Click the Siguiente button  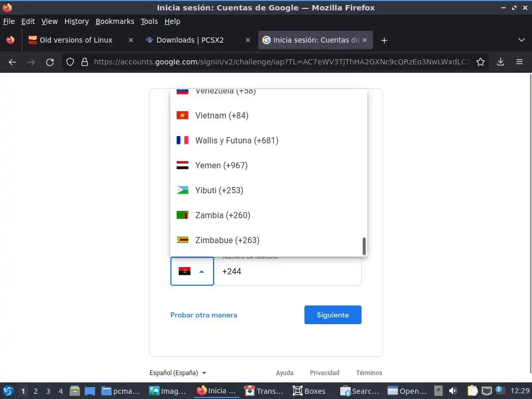(x=333, y=315)
